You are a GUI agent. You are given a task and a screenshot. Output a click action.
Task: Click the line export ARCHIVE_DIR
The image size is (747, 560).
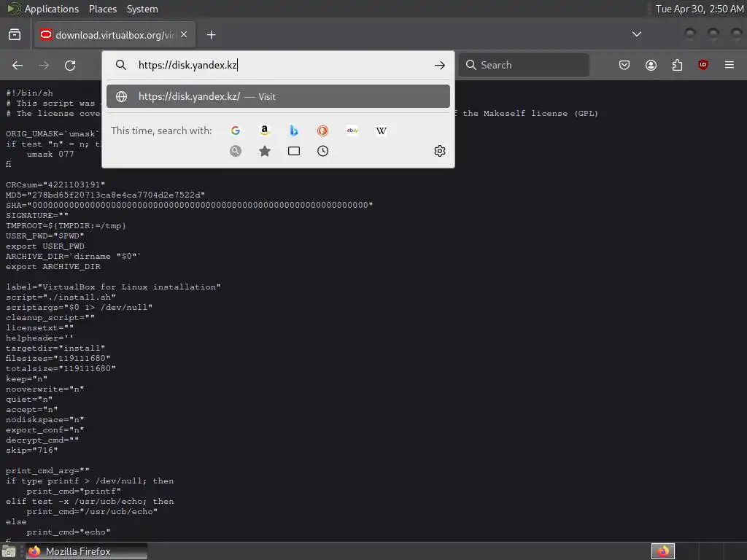click(x=53, y=267)
